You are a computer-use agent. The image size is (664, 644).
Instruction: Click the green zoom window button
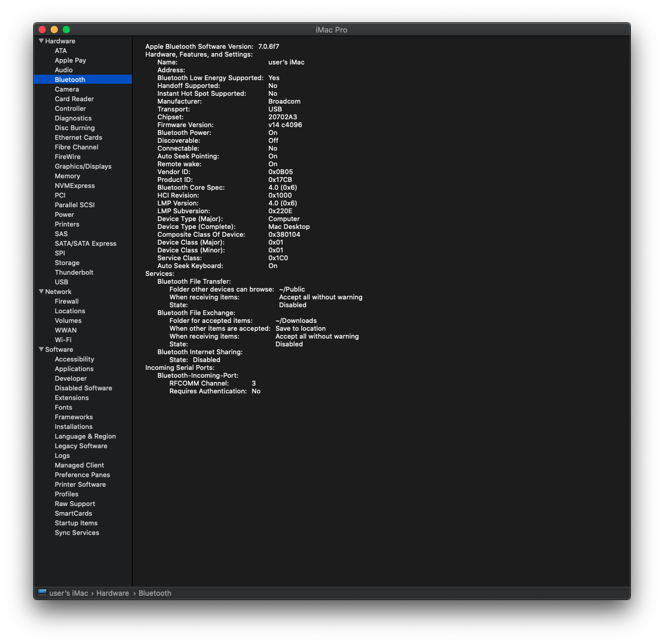click(66, 30)
